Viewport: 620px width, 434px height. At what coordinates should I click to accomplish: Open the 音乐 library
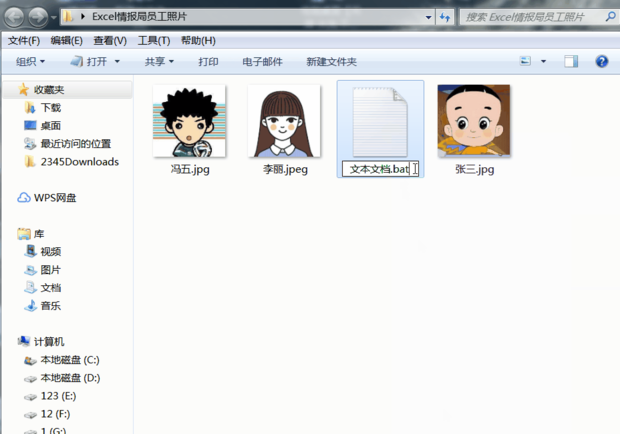(51, 306)
